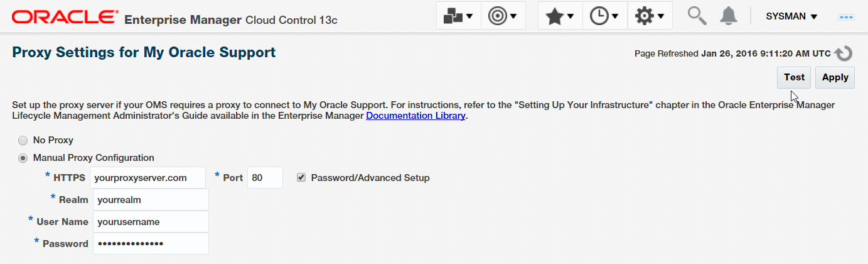Screen dimensions: 868x264
Task: Open the Favorites star menu
Action: [560, 16]
